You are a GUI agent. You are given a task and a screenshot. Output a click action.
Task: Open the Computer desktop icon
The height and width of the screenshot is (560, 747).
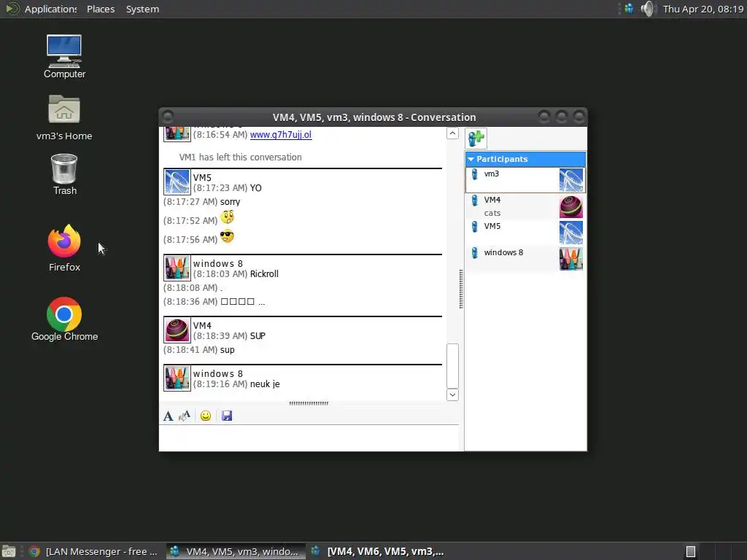coord(64,57)
